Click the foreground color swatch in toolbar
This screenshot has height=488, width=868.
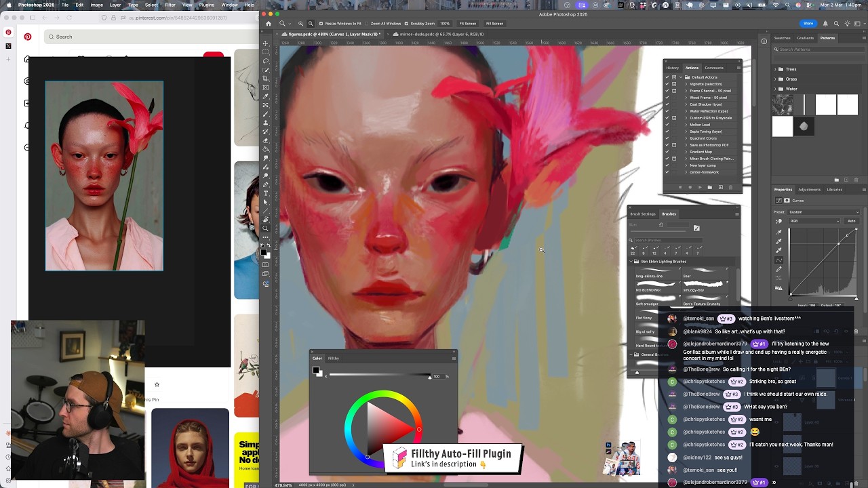tap(264, 252)
